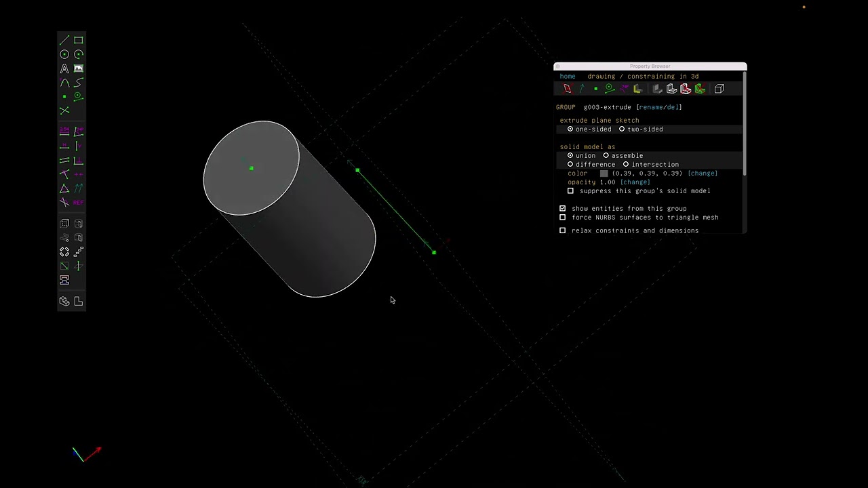Toggle show selectable faces icon
This screenshot has width=868, height=488.
(x=638, y=89)
